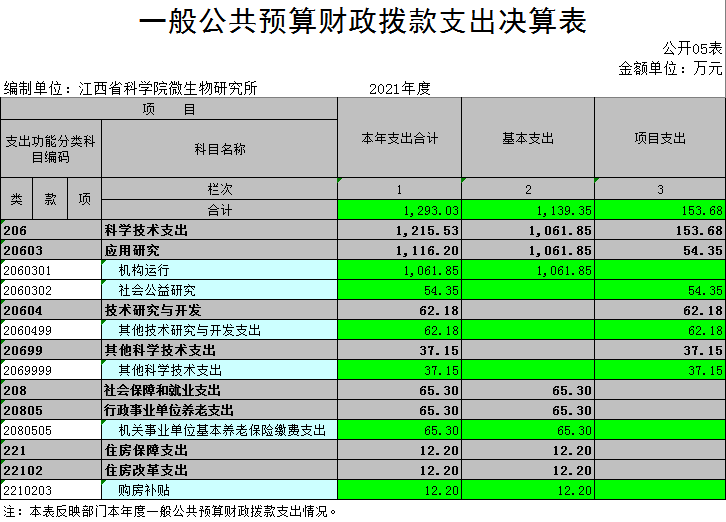Click 支出功能分类科目编码 header cell

click(51, 149)
